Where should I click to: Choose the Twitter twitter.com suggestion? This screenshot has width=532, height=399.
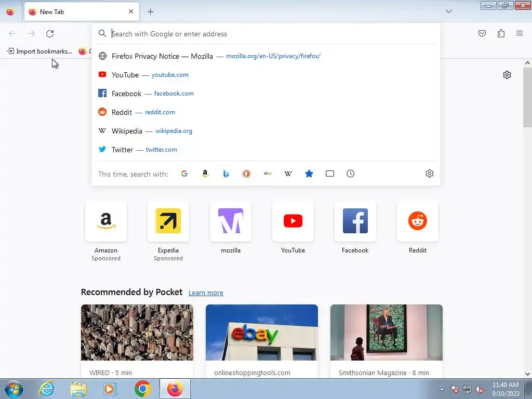266,149
